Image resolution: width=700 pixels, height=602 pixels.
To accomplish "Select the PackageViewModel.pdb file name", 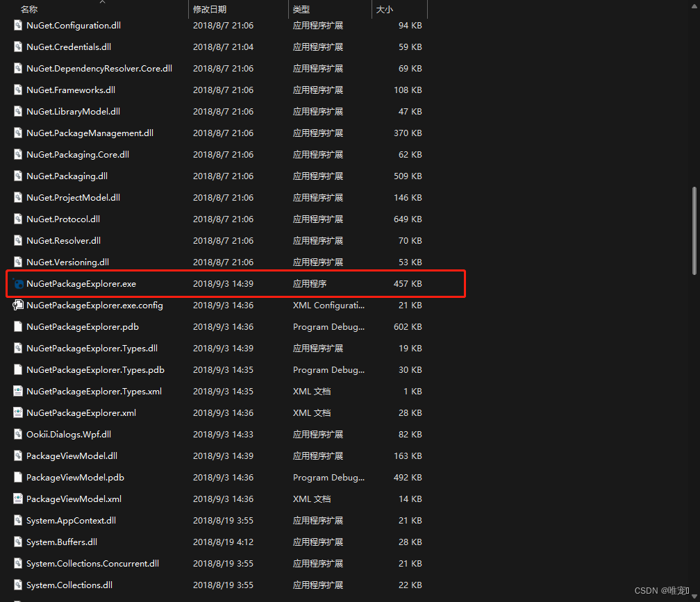I will click(75, 478).
